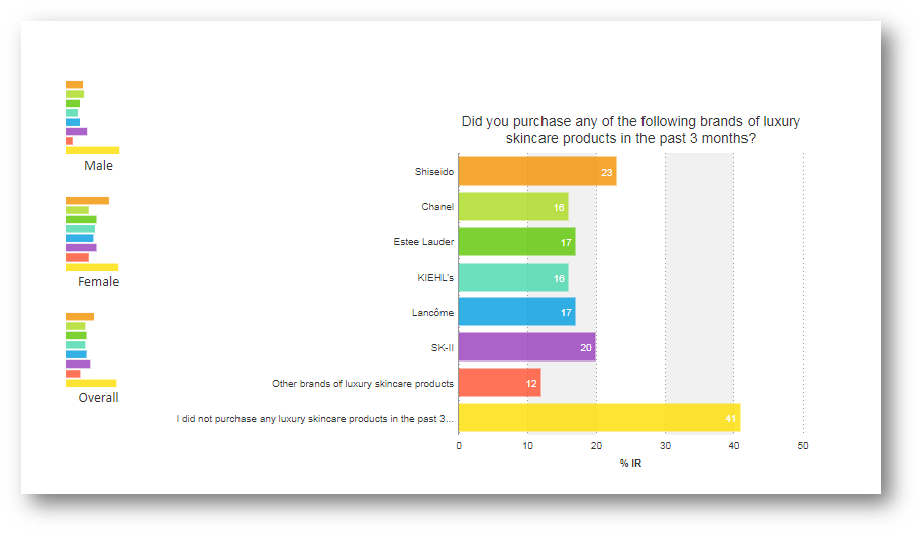Click the teal KIEHL's bar
The height and width of the screenshot is (536, 923).
513,277
